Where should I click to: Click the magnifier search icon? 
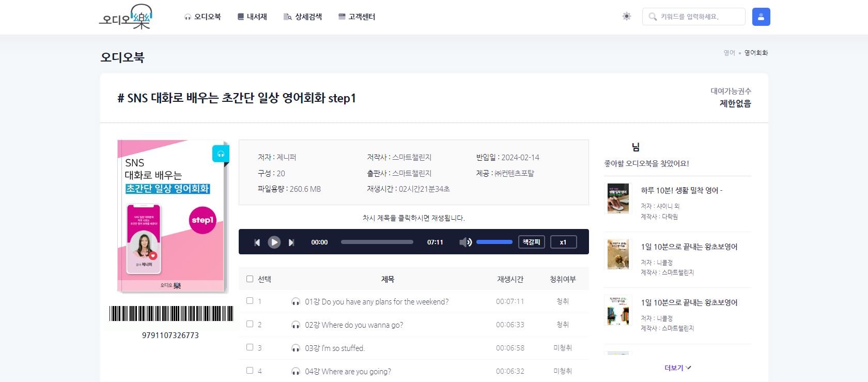pos(653,17)
